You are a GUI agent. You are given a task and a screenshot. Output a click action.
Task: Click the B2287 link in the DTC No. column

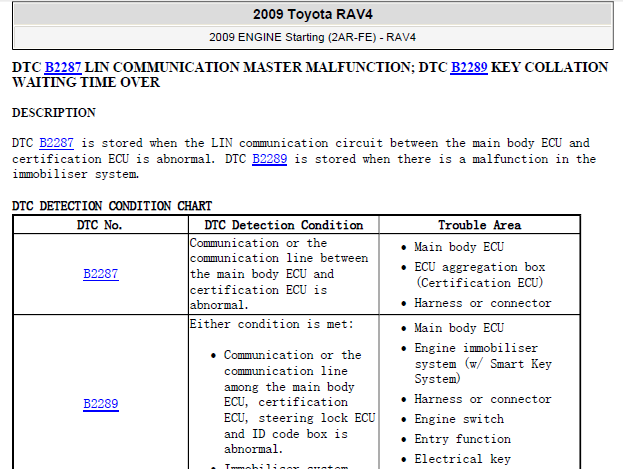(x=101, y=274)
